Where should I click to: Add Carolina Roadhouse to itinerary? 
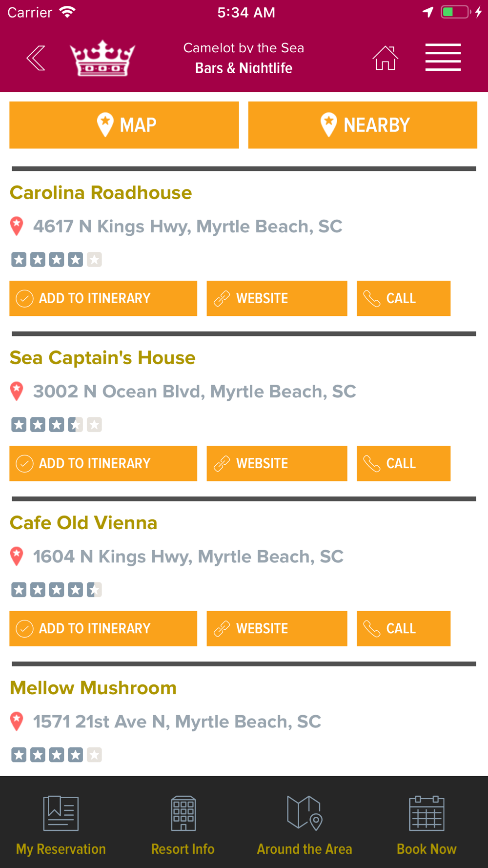coord(103,298)
